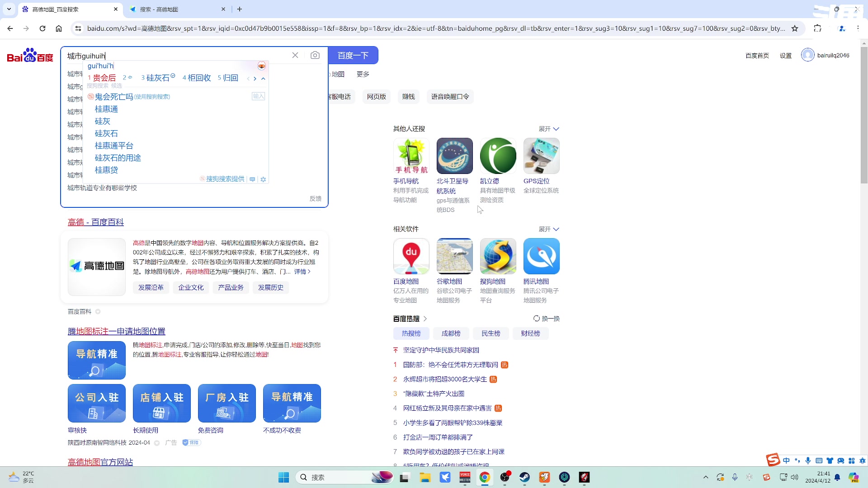Viewport: 868px width, 488px height.
Task: Open Sogou toolbar toolbox grid icon
Action: tap(852, 460)
